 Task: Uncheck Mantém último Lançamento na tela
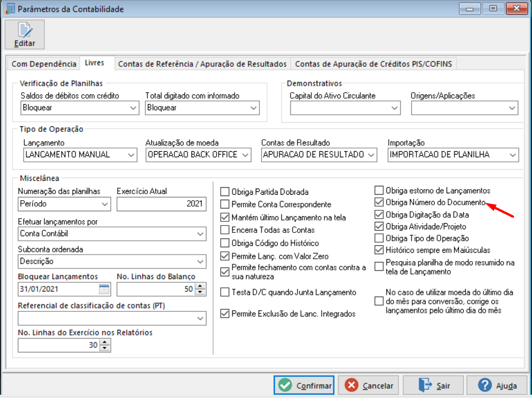tap(225, 217)
